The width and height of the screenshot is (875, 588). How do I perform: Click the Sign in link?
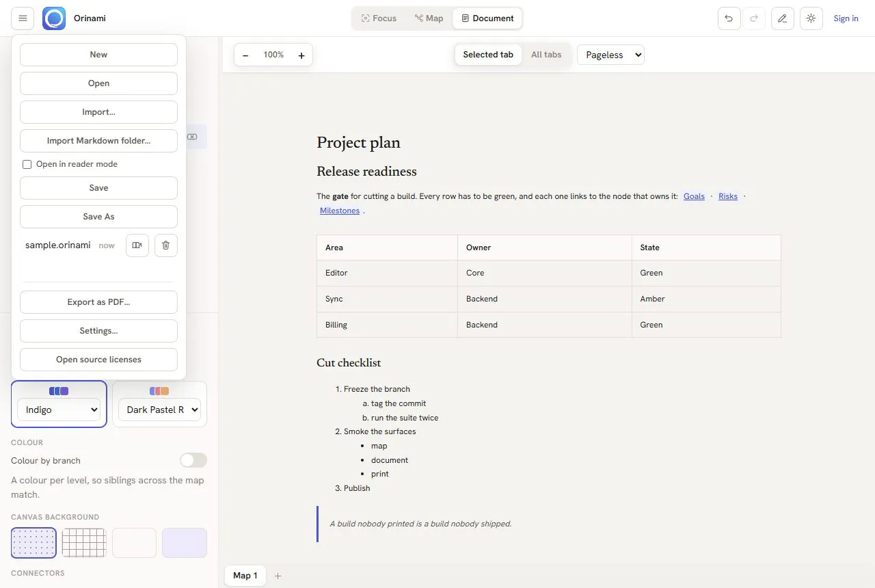(x=846, y=18)
